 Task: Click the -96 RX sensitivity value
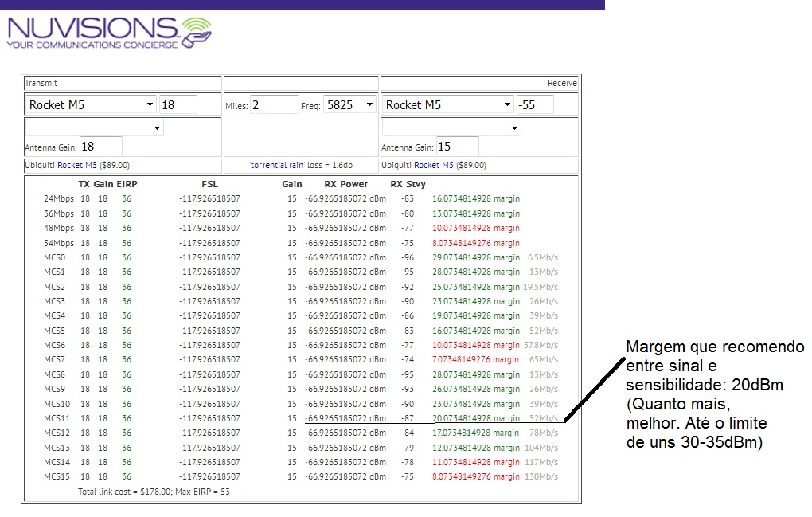(x=408, y=257)
